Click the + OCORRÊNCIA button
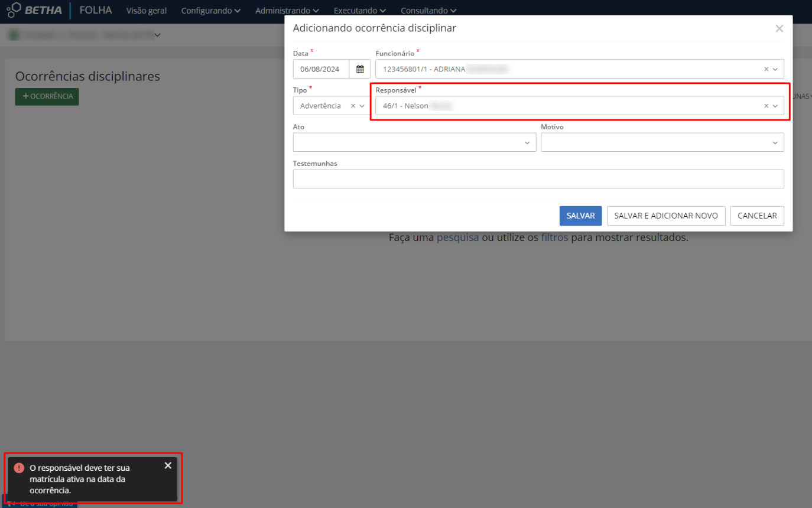Viewport: 812px width, 508px height. (x=47, y=96)
